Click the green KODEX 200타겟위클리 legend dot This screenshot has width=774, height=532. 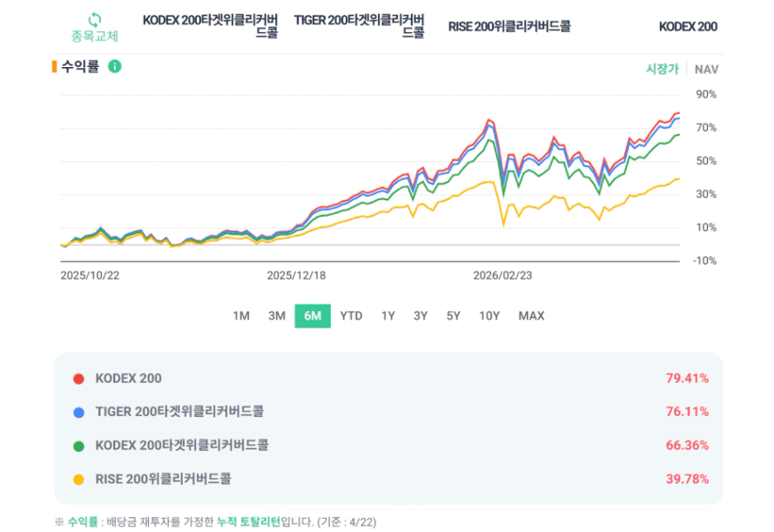pos(78,446)
